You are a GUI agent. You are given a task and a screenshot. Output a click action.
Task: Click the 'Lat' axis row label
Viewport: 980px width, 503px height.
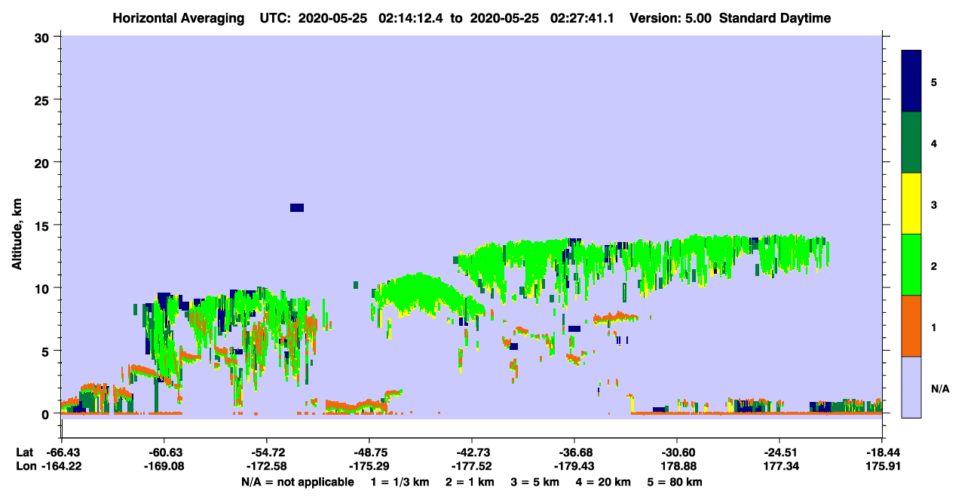(24, 452)
